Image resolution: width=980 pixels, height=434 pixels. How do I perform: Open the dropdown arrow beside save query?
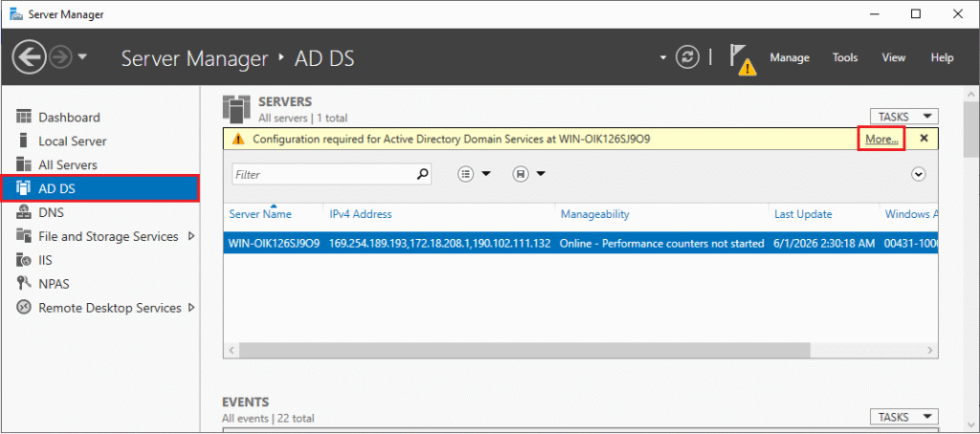[540, 174]
